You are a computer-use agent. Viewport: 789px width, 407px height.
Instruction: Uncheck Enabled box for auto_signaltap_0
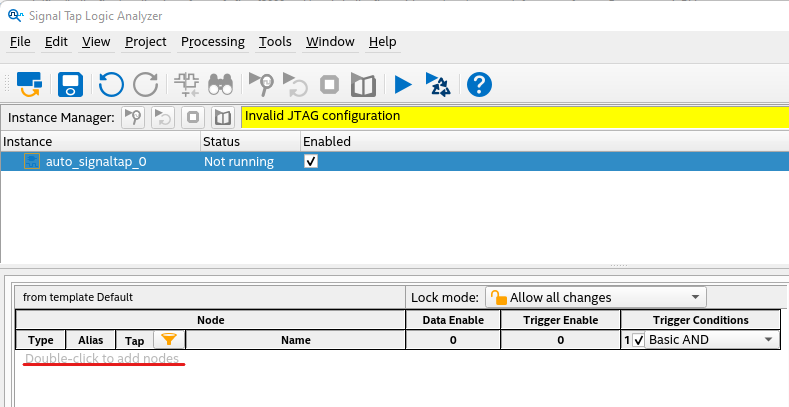[311, 161]
